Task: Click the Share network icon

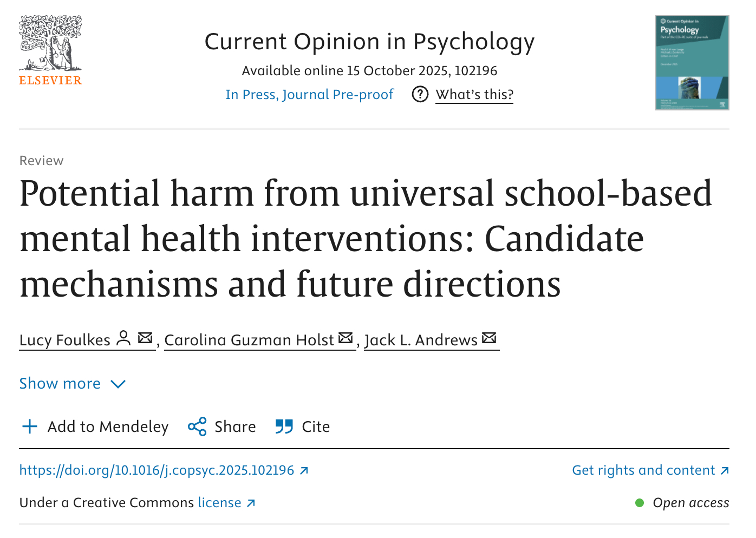Action: 197,427
